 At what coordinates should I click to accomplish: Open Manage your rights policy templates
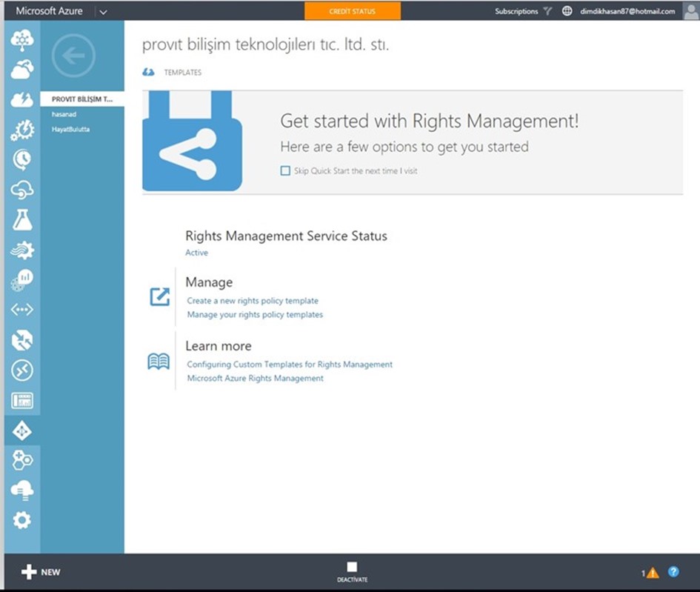point(255,315)
